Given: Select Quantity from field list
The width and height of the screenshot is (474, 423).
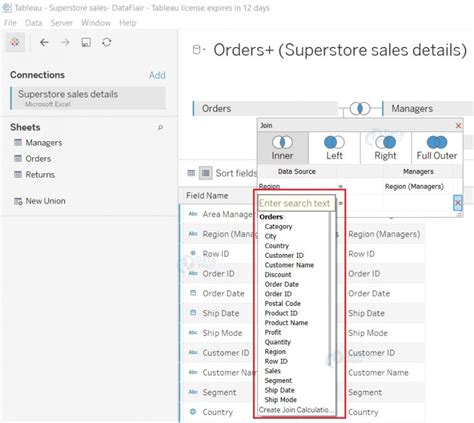Looking at the screenshot, I should click(x=278, y=342).
